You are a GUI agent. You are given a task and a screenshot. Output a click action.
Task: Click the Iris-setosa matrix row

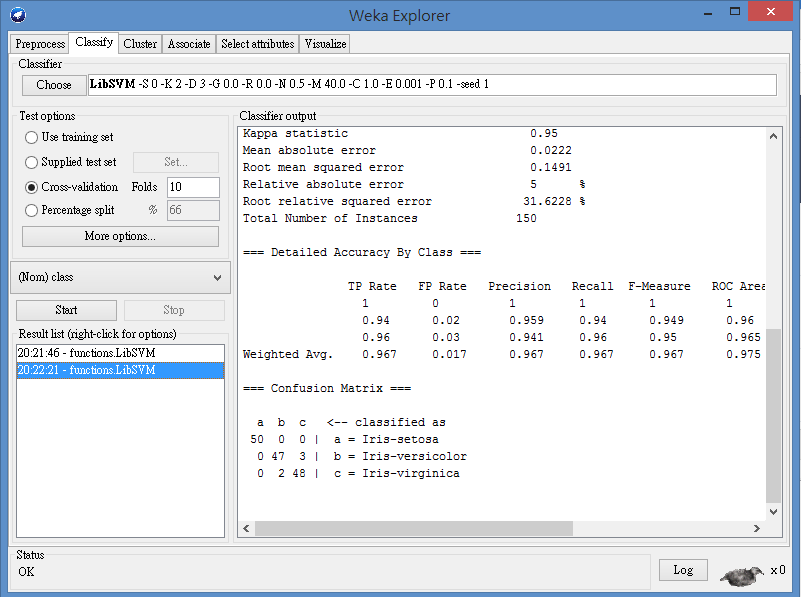344,439
